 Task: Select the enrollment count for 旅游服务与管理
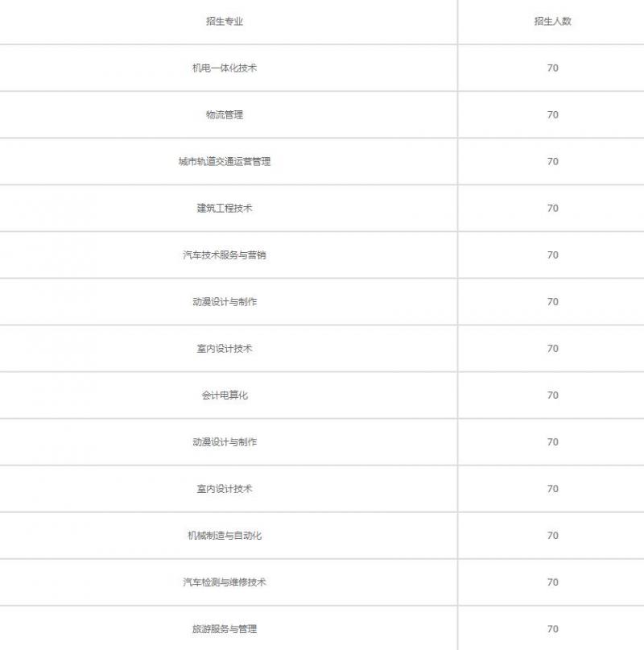(552, 629)
